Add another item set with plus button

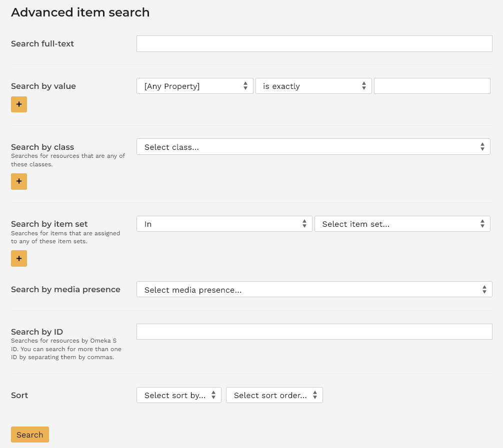point(19,258)
